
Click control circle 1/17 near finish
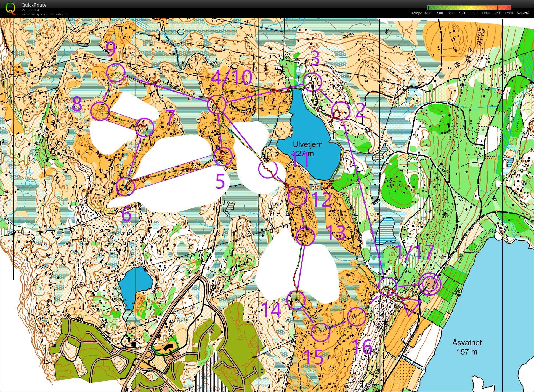(387, 287)
